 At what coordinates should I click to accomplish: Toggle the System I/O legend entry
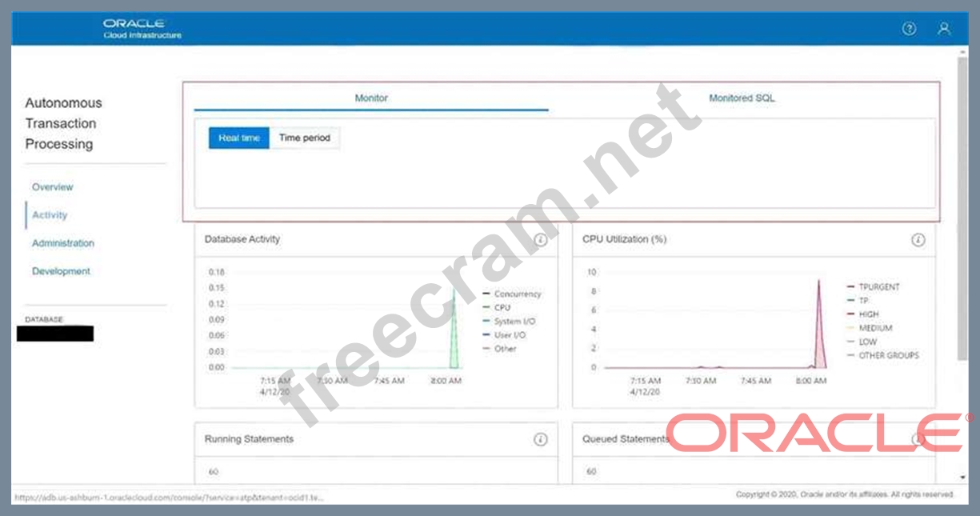click(x=510, y=321)
